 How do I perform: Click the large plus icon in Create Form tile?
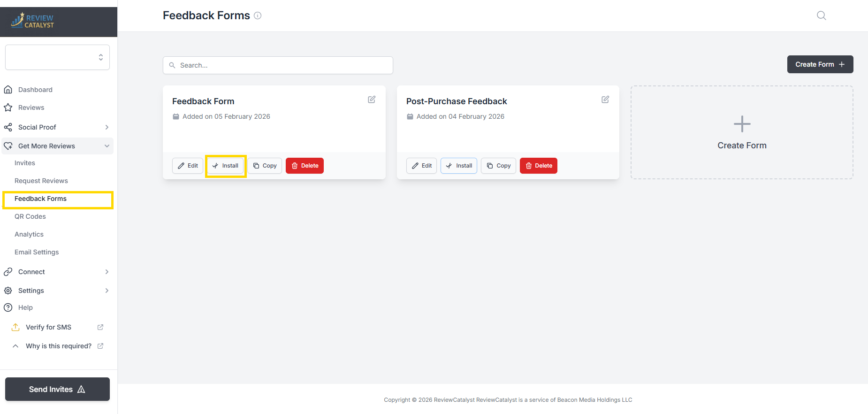click(x=742, y=124)
